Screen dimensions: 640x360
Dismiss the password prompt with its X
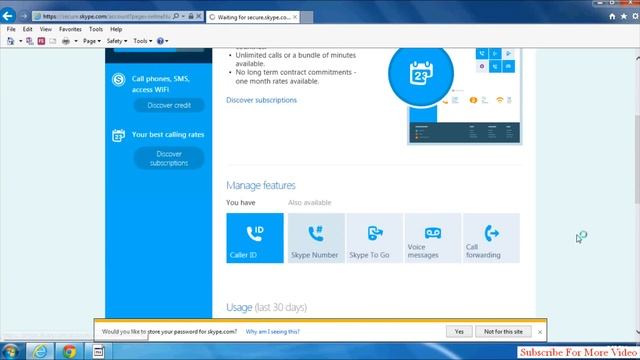[x=540, y=332]
